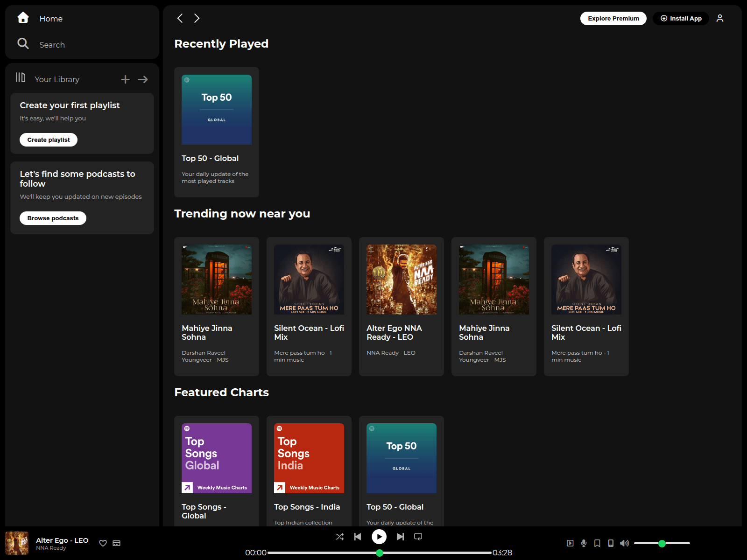Click the Trending now near you heading
Image resolution: width=747 pixels, height=560 pixels.
[242, 213]
